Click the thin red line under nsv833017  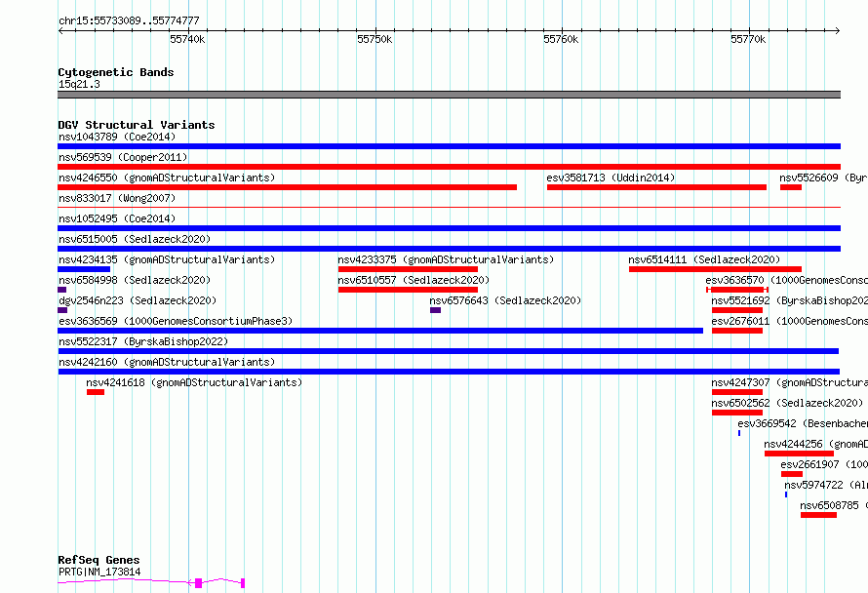point(449,207)
